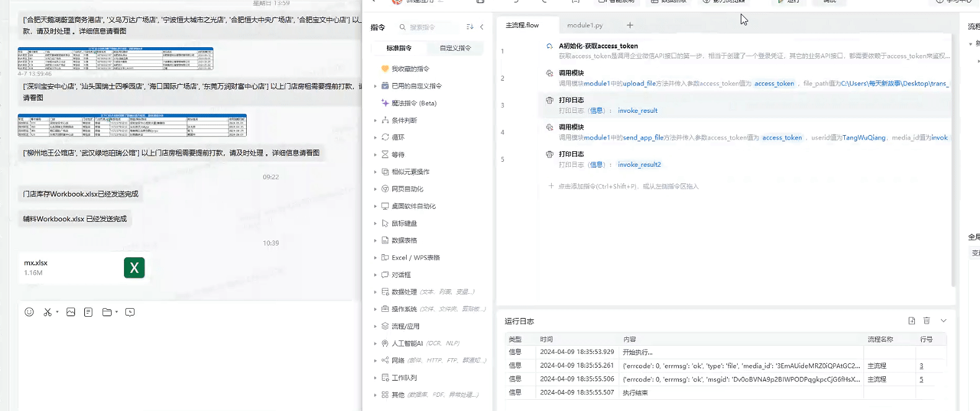Open dropdown arrow next to folder icon
The height and width of the screenshot is (411, 980).
click(117, 312)
